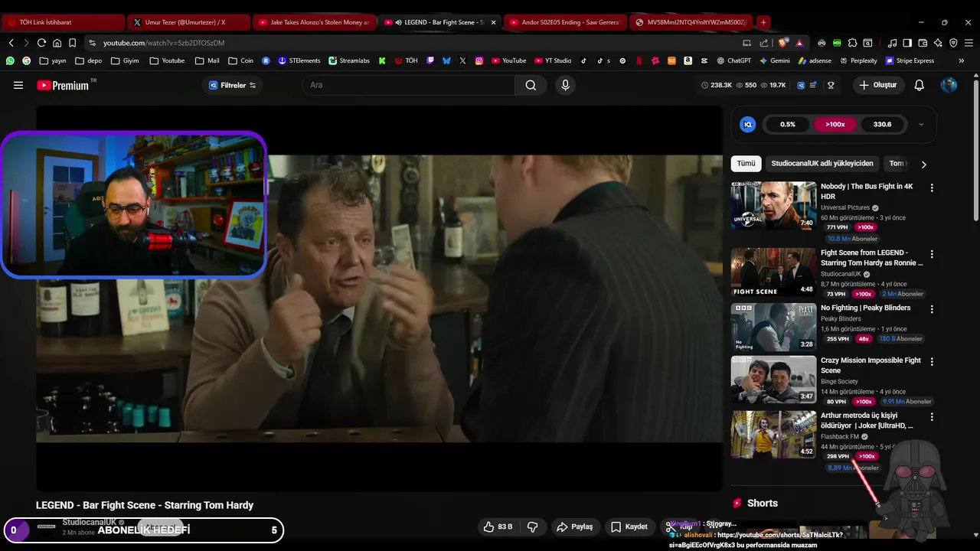
Task: Open the WhatsApp bookmark icon
Action: pos(10,60)
